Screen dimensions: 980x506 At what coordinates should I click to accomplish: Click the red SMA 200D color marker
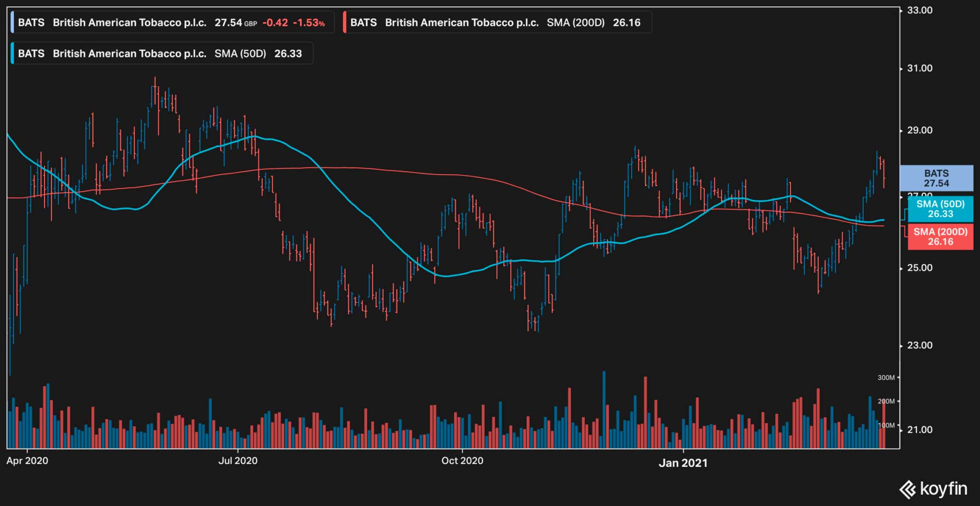pos(345,22)
